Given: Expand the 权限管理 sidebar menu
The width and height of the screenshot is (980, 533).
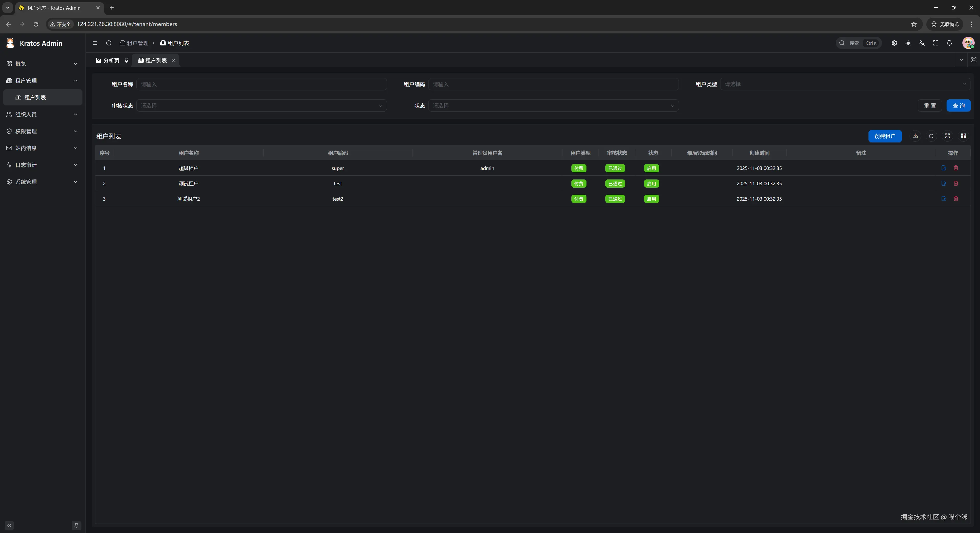Looking at the screenshot, I should coord(42,131).
